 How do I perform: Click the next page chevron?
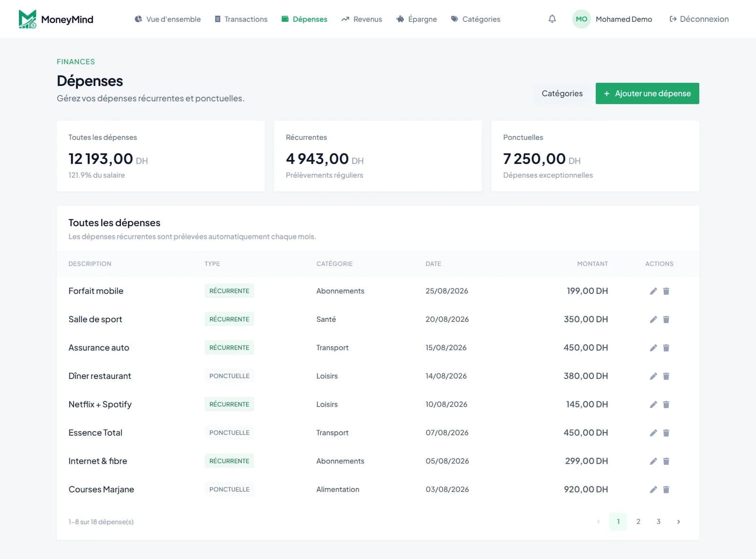[679, 522]
